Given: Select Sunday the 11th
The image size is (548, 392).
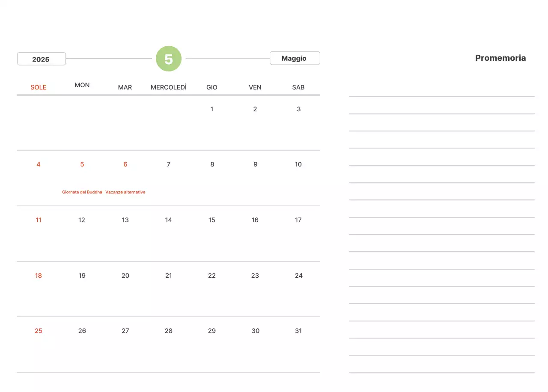Looking at the screenshot, I should 39,220.
